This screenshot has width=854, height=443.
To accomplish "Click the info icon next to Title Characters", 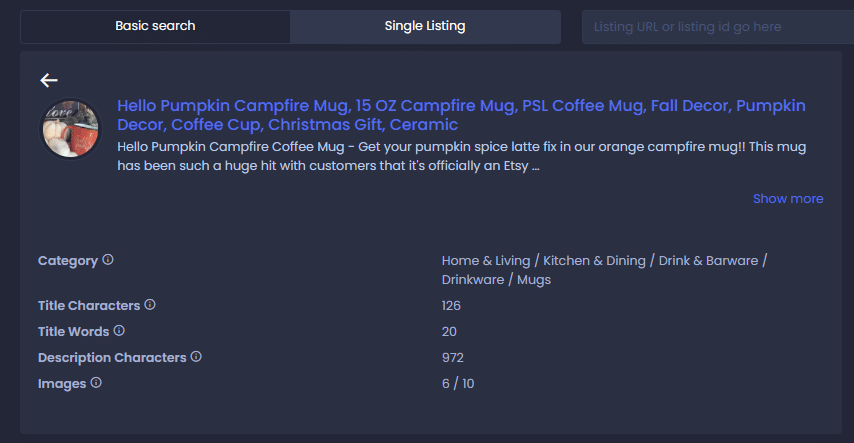I will 150,305.
